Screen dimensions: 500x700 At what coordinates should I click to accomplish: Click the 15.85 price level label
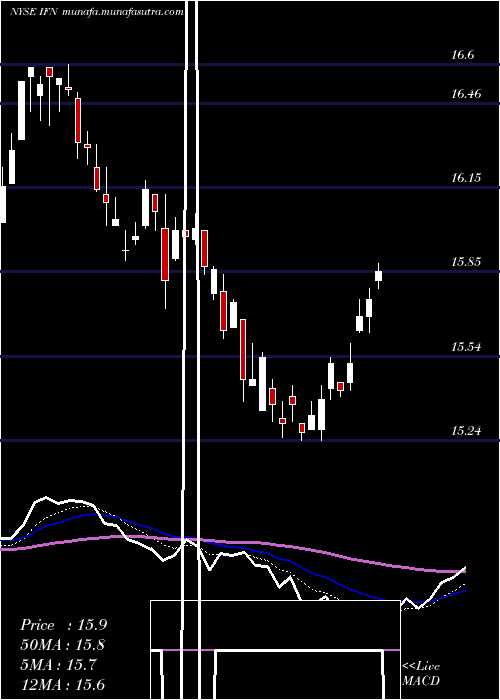[x=466, y=262]
